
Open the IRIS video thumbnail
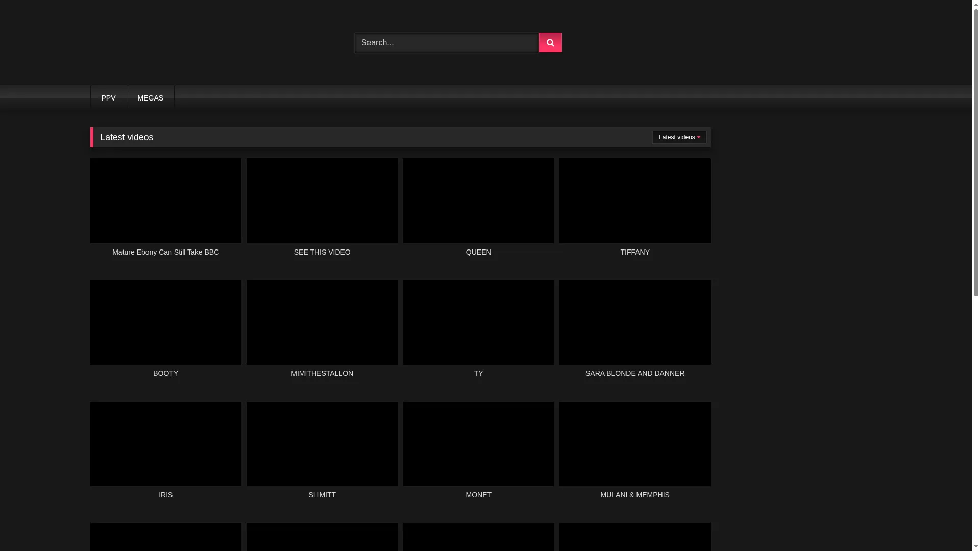pyautogui.click(x=166, y=444)
